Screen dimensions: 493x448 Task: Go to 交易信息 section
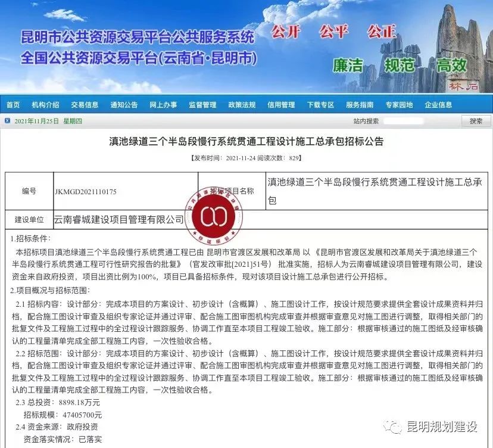pyautogui.click(x=85, y=105)
